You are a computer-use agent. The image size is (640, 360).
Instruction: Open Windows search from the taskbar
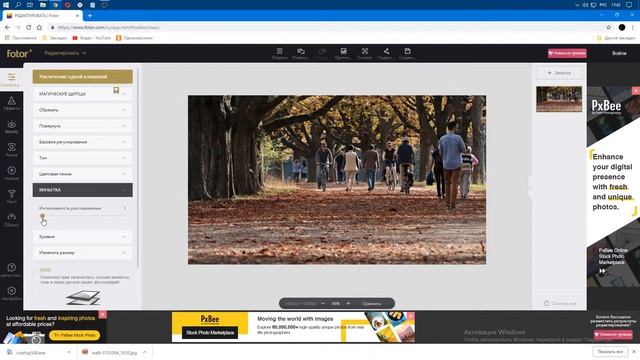(18, 5)
